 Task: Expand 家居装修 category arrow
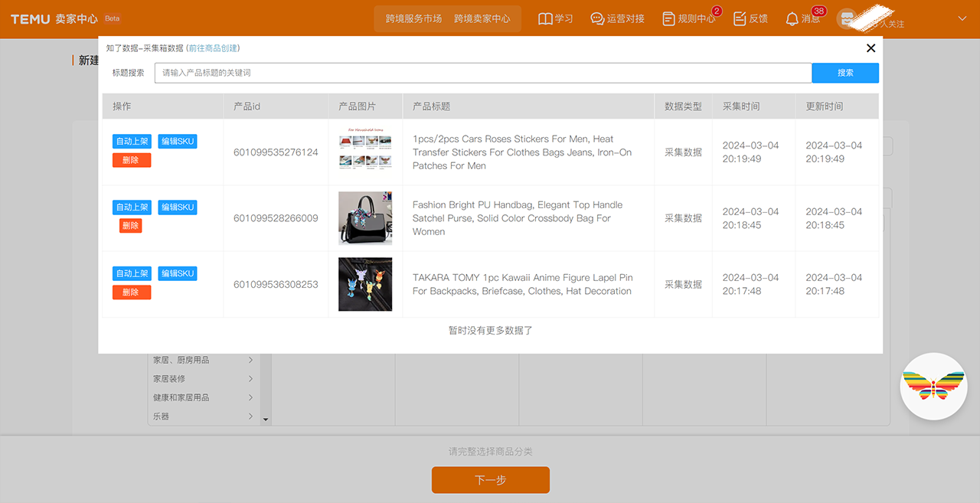250,379
